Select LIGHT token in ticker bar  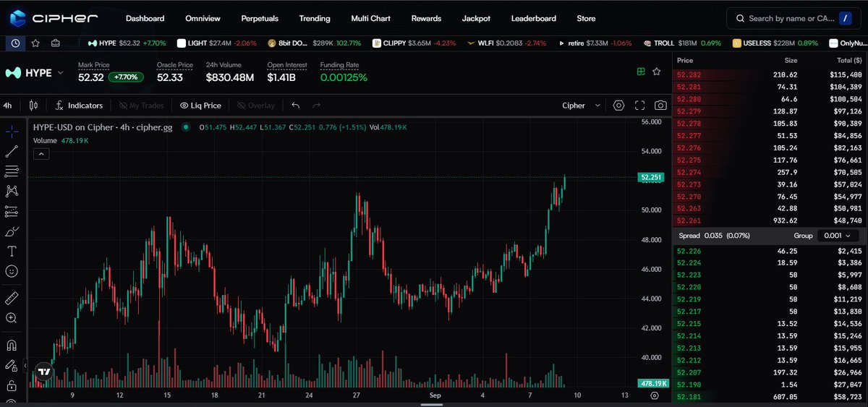(x=217, y=43)
